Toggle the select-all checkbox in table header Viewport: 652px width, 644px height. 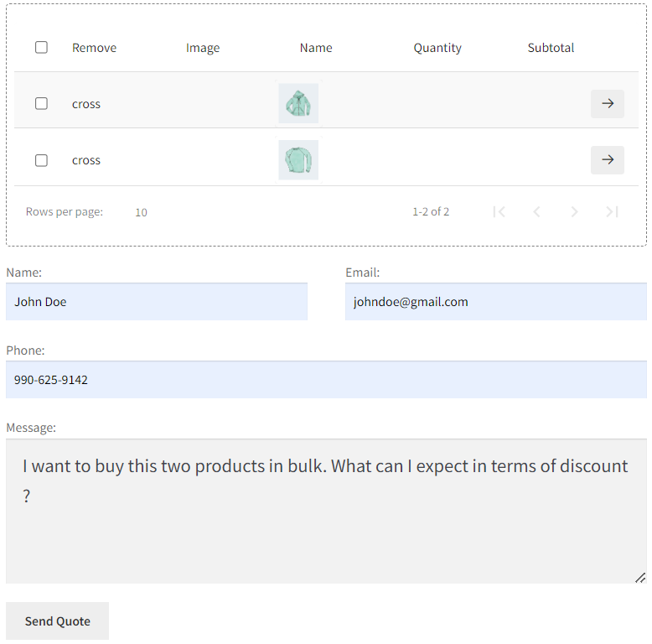(41, 48)
